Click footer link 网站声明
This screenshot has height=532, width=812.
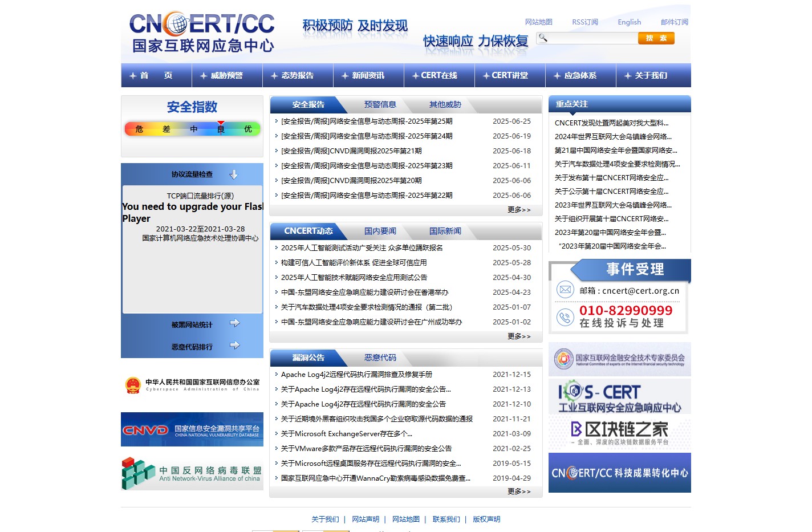pos(366,519)
